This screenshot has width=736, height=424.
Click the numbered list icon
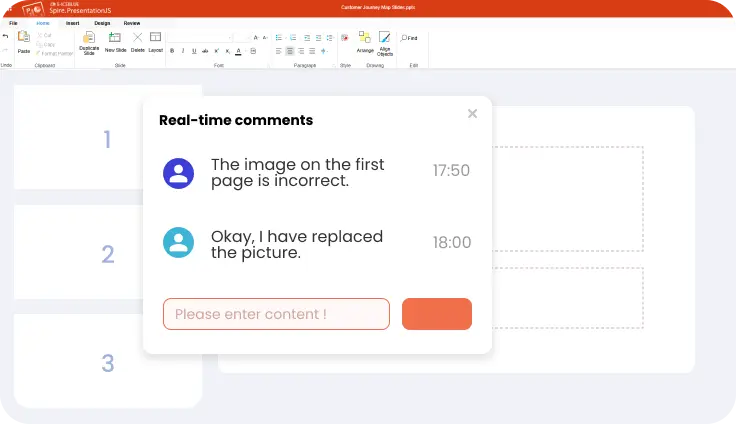tap(293, 38)
